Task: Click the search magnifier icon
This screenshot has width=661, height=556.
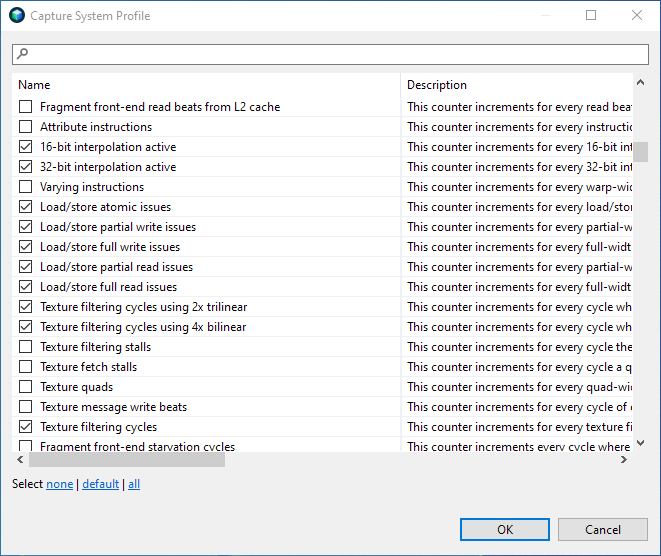Action: 23,54
